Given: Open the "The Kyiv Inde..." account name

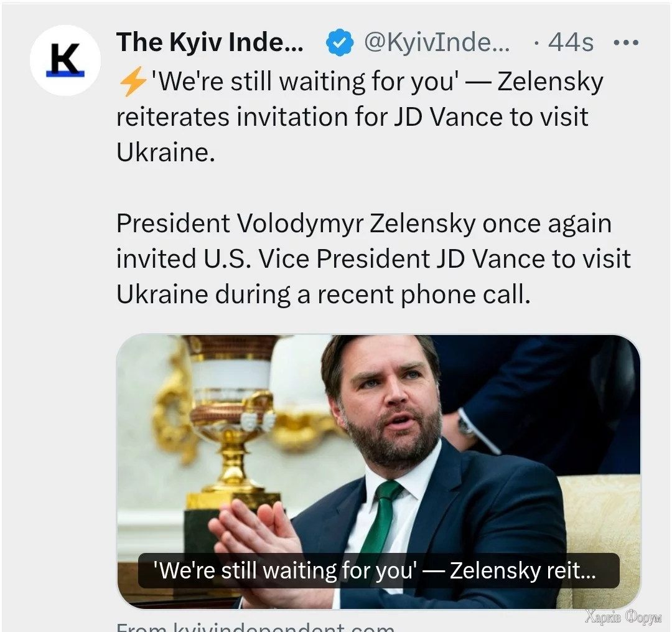Looking at the screenshot, I should click(x=210, y=42).
